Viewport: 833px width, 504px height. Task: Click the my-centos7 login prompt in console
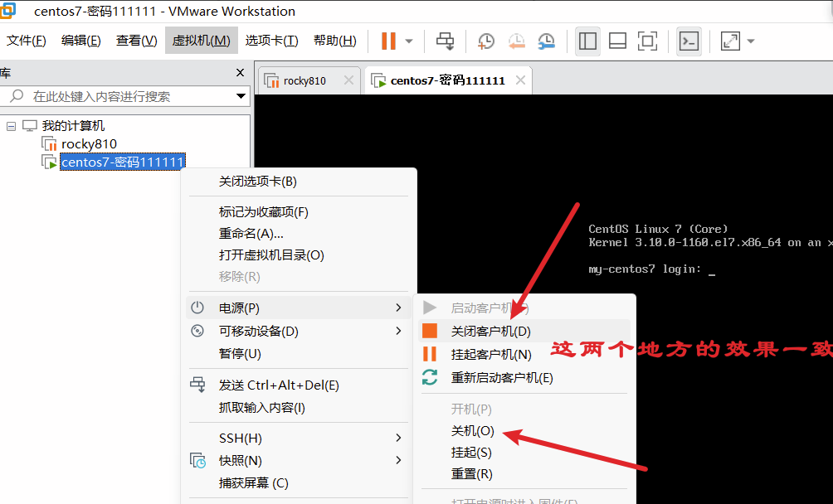651,269
